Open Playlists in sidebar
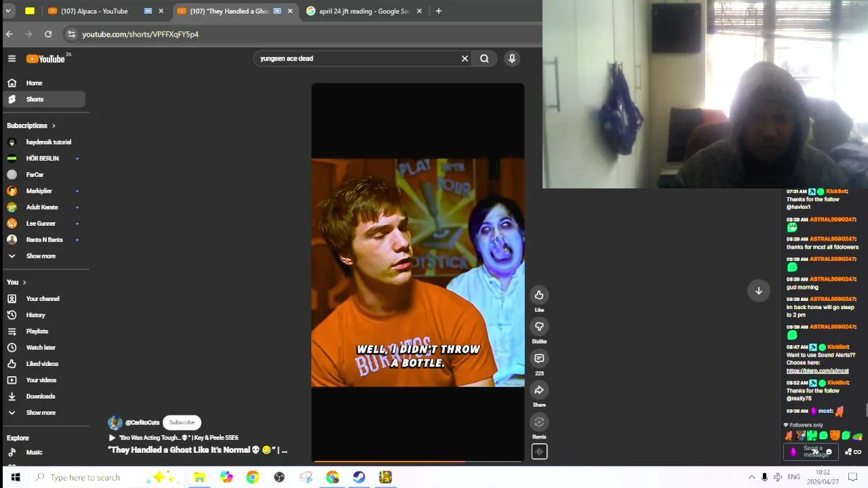The width and height of the screenshot is (868, 488). [x=43, y=331]
